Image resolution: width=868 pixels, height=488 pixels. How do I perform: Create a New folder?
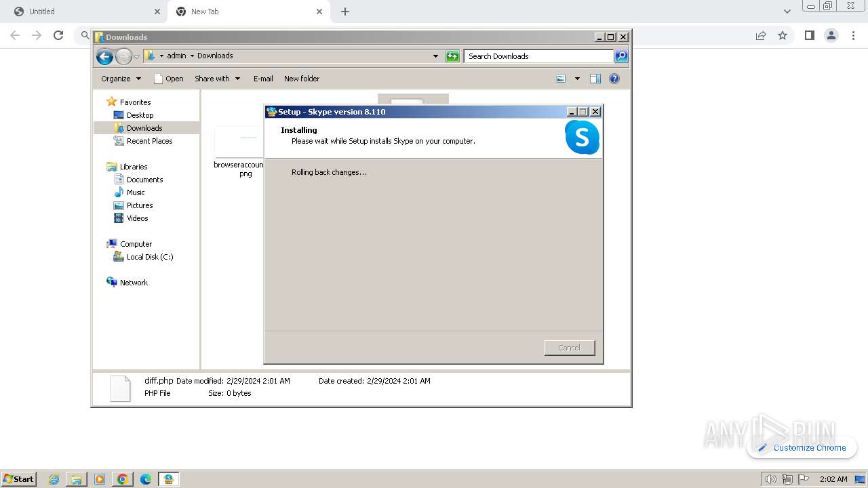coord(302,79)
